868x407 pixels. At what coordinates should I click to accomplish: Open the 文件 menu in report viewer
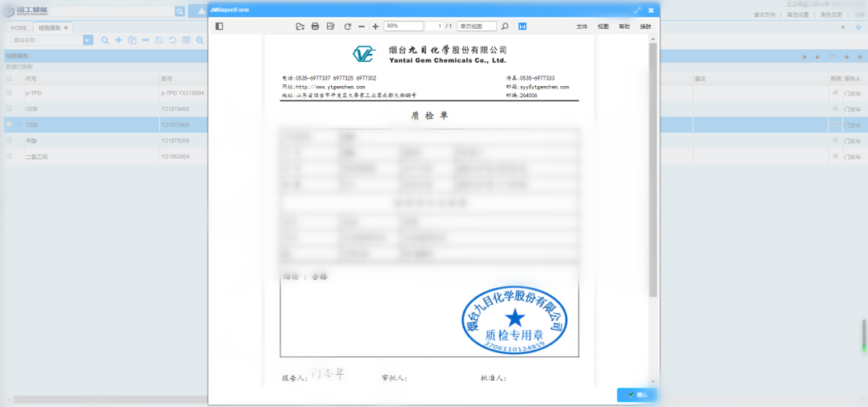tap(582, 27)
